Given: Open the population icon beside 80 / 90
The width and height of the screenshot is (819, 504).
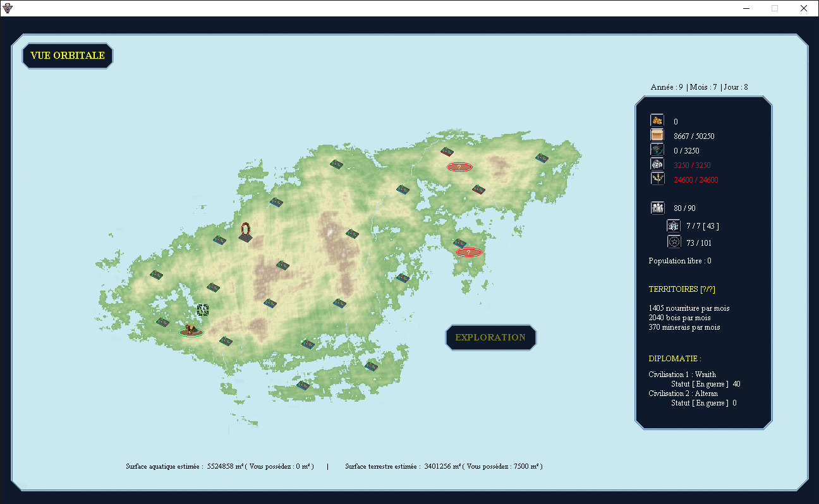Looking at the screenshot, I should click(x=657, y=208).
